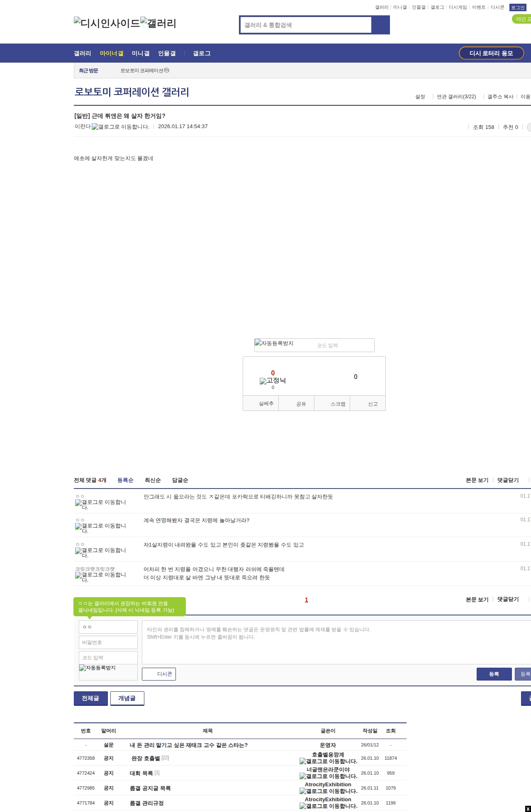Sort comments by 등록순

[x=125, y=480]
